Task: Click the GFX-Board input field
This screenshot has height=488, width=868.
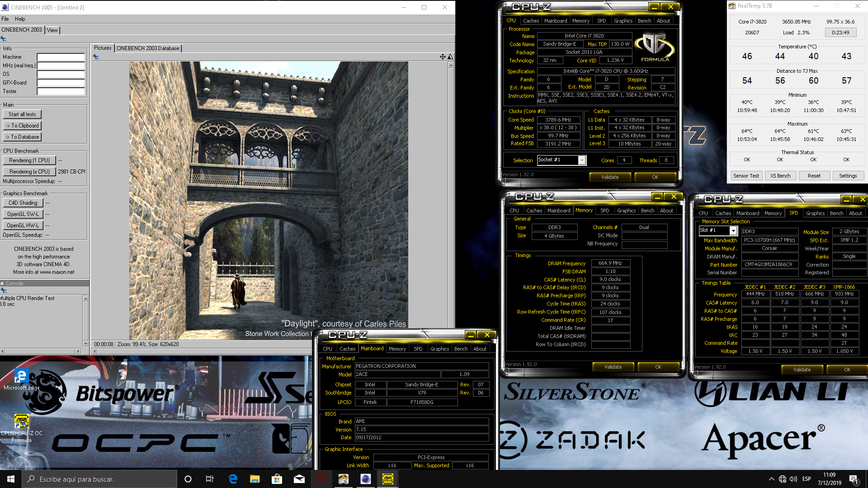Action: [x=61, y=83]
